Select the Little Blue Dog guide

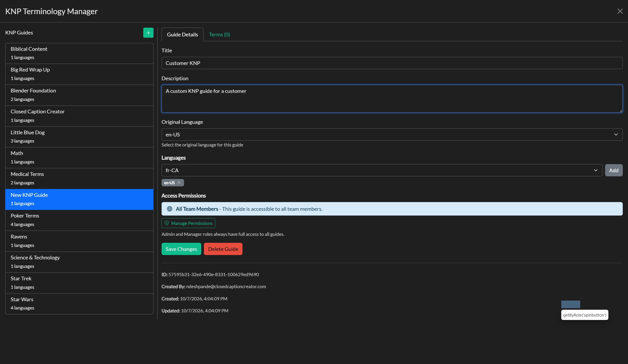(79, 137)
